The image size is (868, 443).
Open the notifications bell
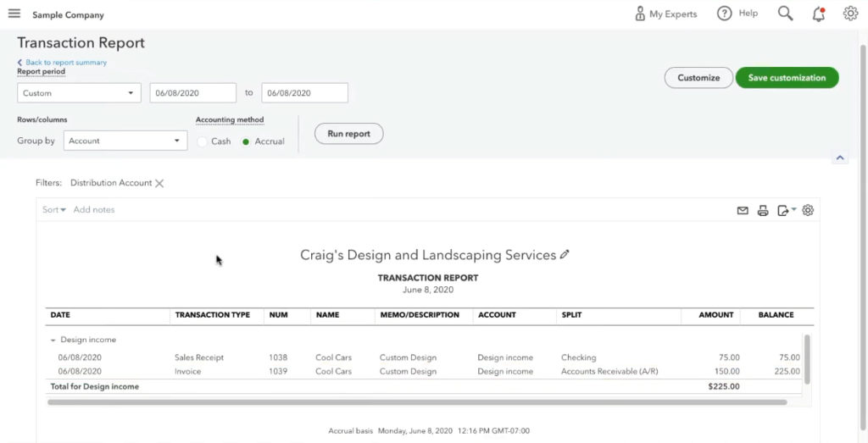click(818, 14)
